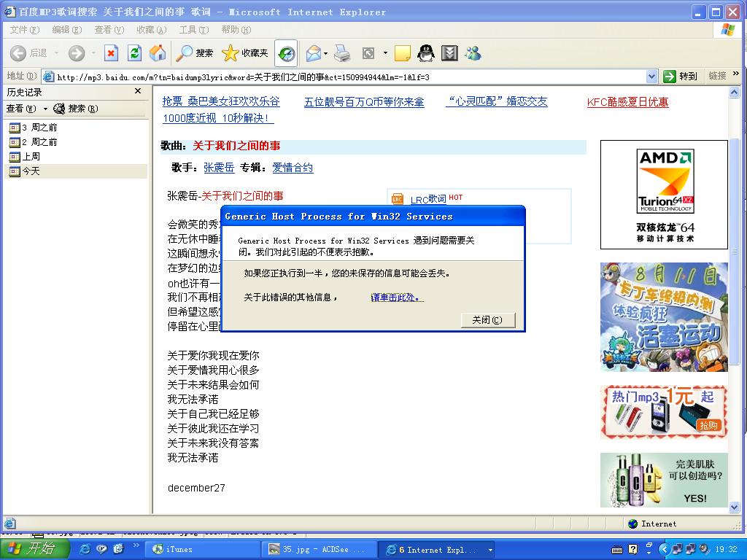Open the 文件 menu
The height and width of the screenshot is (560, 747).
pyautogui.click(x=24, y=29)
